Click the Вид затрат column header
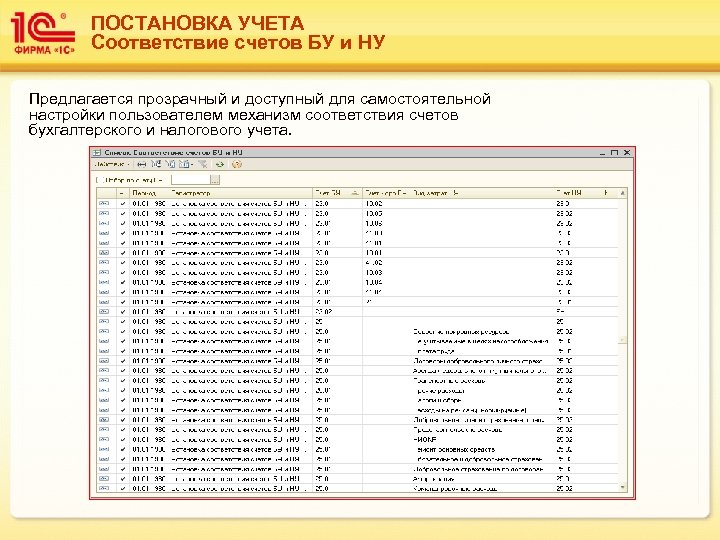720x540 pixels. [481, 193]
